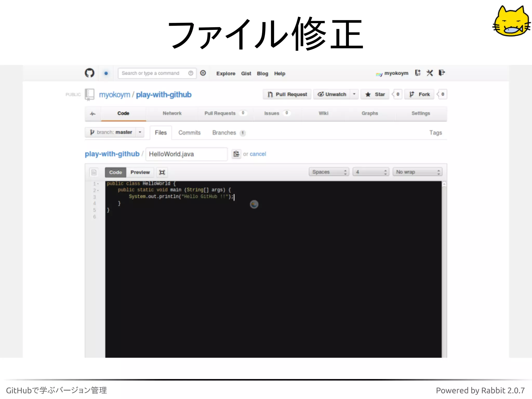Open the command help question icon
532x399 pixels.
191,73
